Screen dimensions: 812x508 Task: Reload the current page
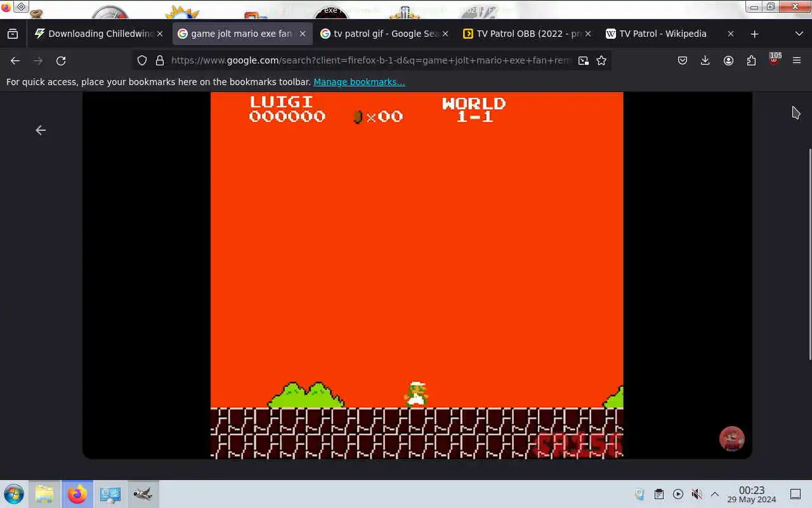[x=61, y=60]
